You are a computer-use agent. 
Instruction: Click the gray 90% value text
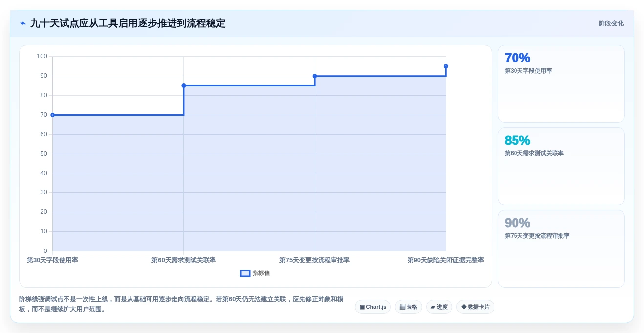click(x=517, y=223)
